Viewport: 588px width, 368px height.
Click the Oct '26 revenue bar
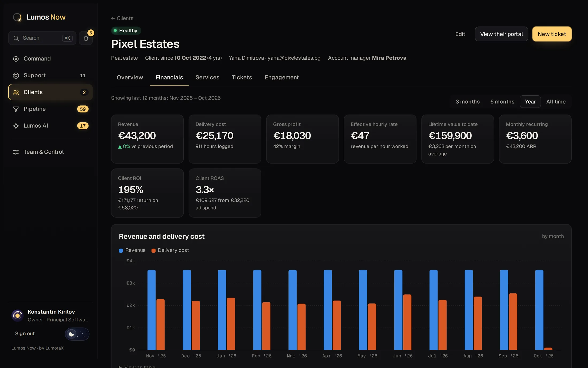click(x=539, y=310)
